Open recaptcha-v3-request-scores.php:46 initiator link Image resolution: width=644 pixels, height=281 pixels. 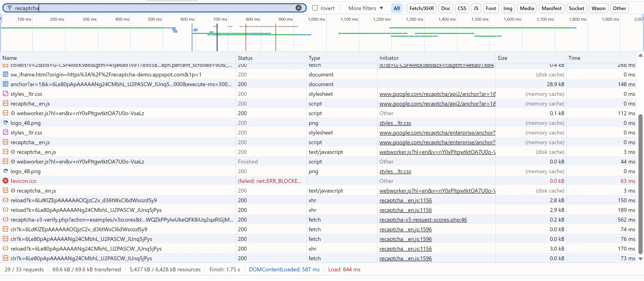[x=423, y=220]
